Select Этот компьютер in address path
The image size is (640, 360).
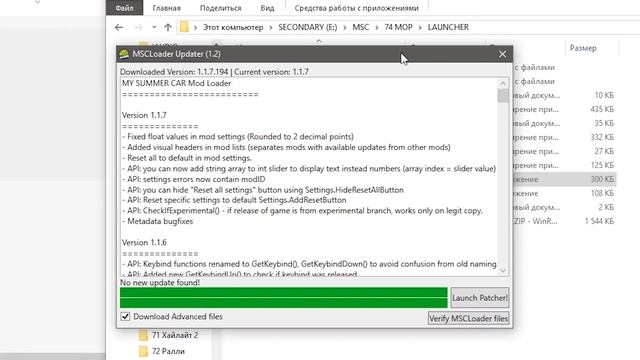(x=233, y=27)
